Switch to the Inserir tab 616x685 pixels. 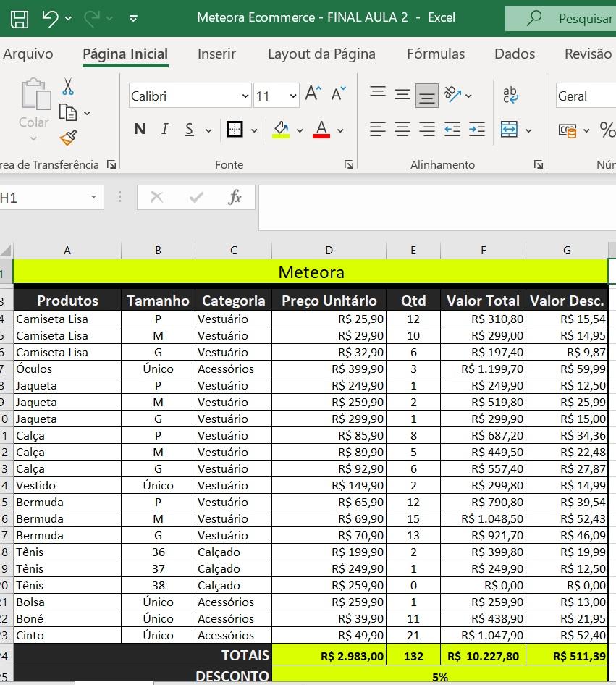(216, 54)
